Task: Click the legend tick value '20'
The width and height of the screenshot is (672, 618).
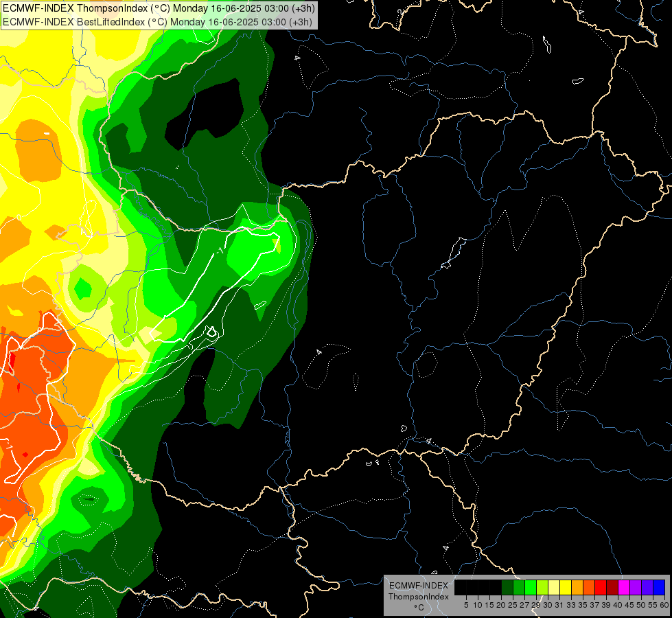Action: tap(501, 605)
